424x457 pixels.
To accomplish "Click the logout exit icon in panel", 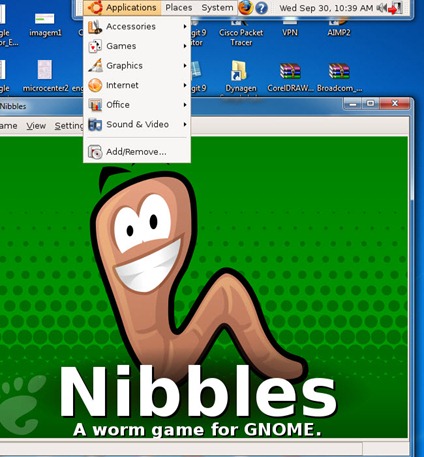I will click(396, 8).
